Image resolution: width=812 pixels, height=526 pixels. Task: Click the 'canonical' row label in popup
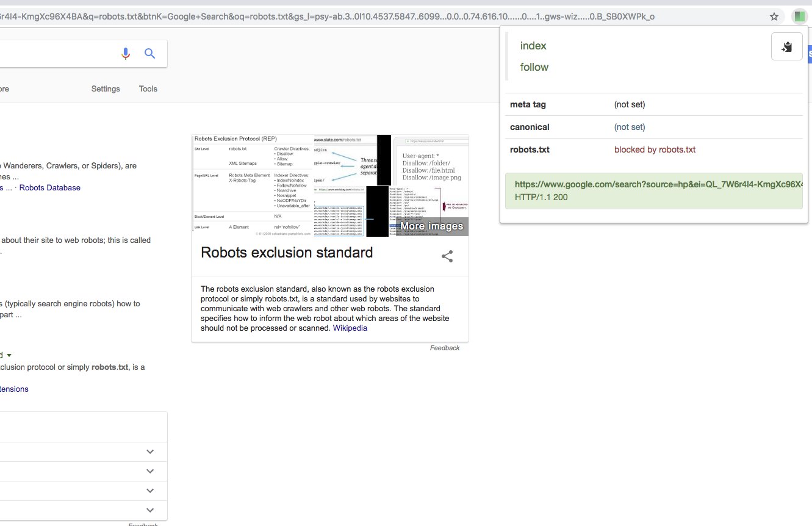tap(530, 127)
